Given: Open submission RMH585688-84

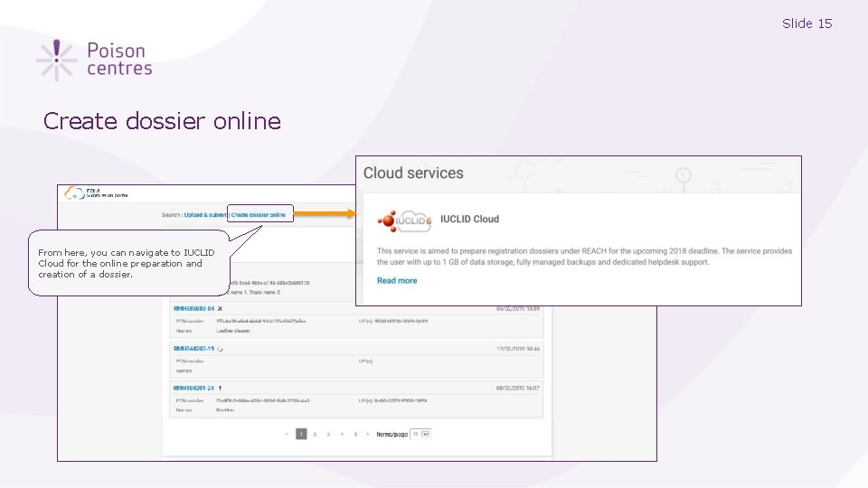Looking at the screenshot, I should point(193,309).
